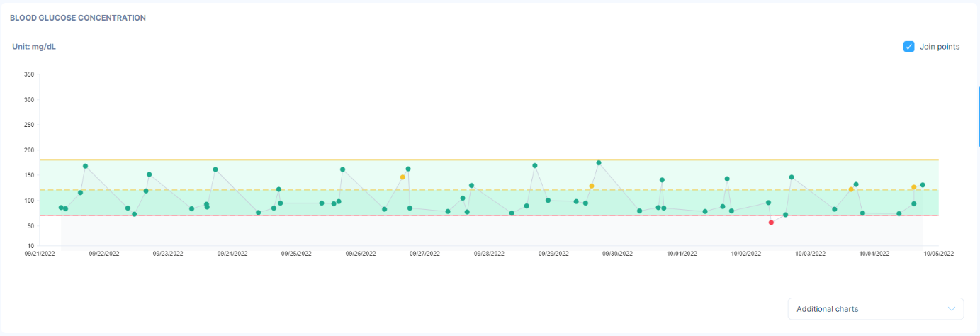
Task: Click the 10/02/2022 date label
Action: tap(746, 253)
